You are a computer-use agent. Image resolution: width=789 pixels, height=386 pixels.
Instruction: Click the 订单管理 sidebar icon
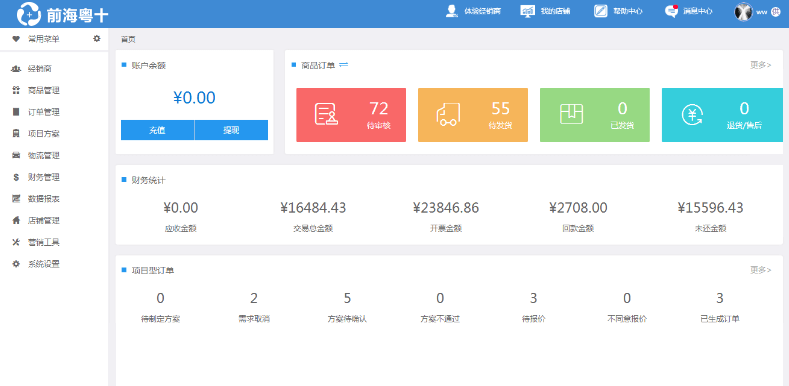tap(16, 112)
